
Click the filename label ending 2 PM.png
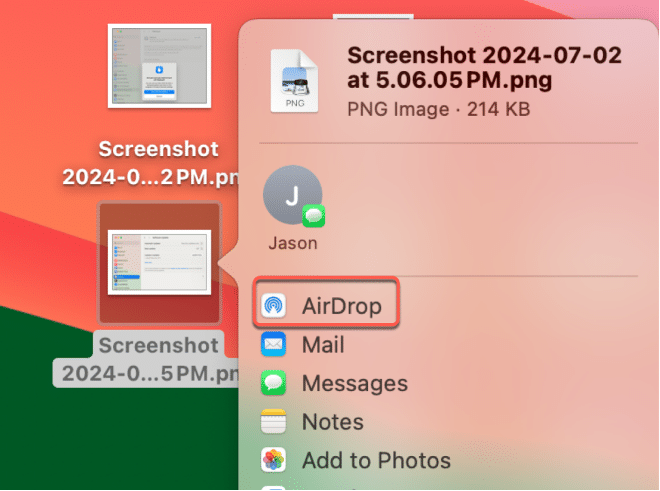tap(152, 163)
